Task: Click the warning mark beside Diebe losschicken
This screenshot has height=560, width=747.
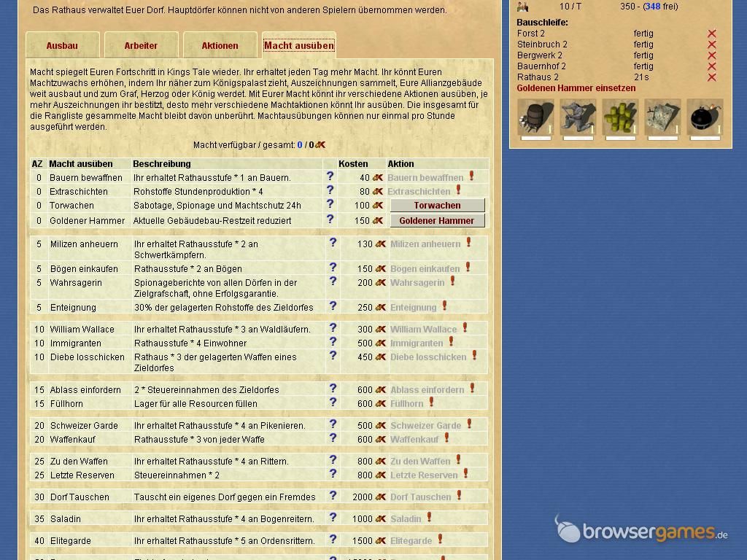Action: tap(474, 355)
